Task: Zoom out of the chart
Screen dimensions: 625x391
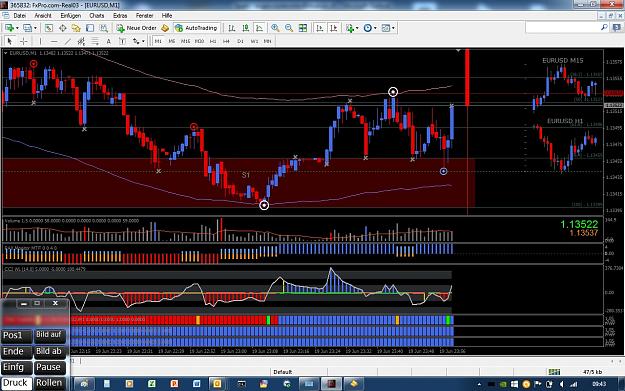Action: tap(289, 28)
